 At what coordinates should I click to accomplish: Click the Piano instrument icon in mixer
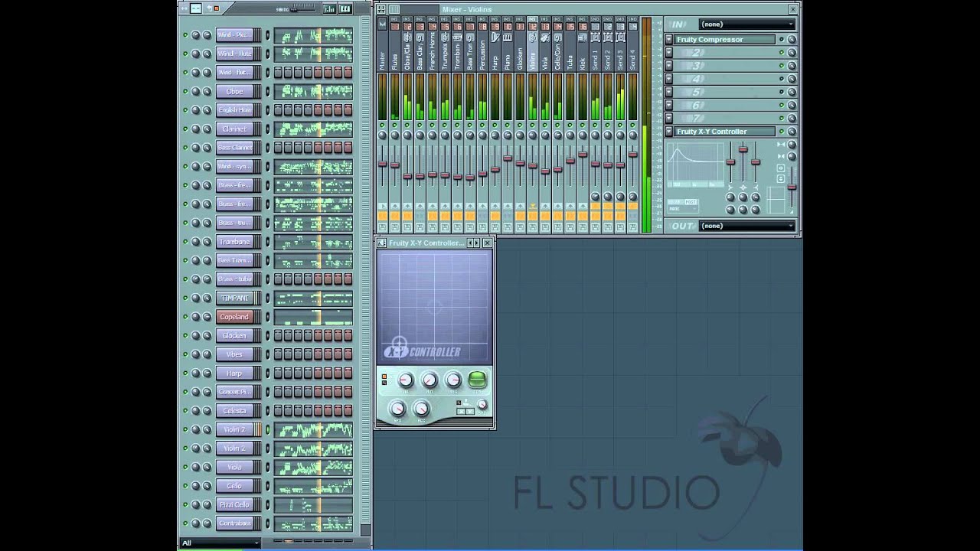(508, 37)
